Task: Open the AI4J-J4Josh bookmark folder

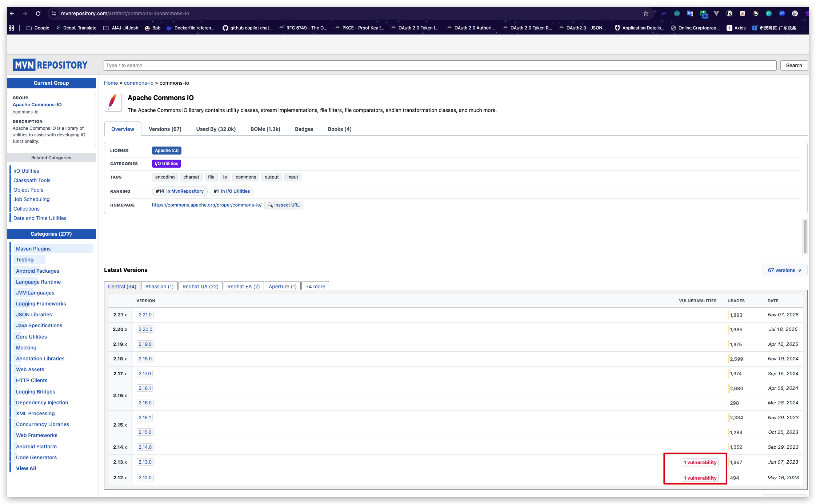Action: [x=121, y=28]
